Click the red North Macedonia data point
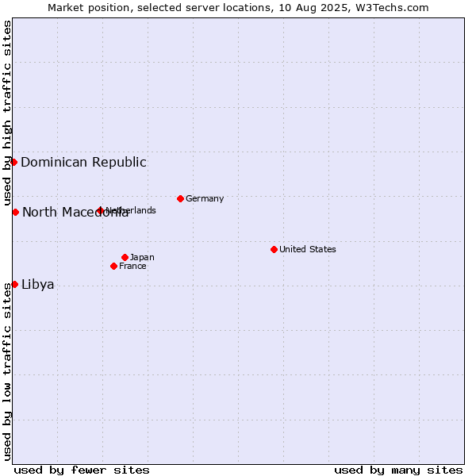This screenshot has width=476, height=476. [x=16, y=212]
